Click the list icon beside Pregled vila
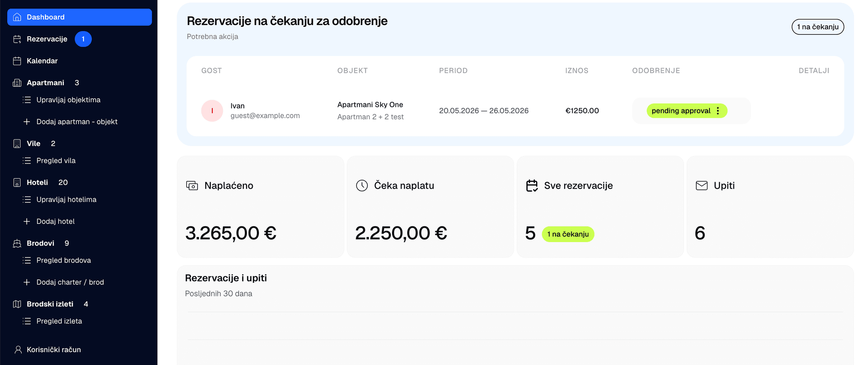Image resolution: width=868 pixels, height=365 pixels. pos(27,161)
